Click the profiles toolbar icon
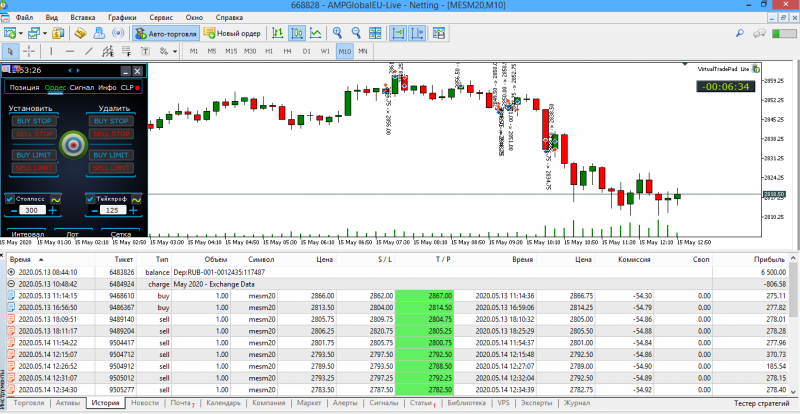This screenshot has height=414, width=800. tap(34, 33)
